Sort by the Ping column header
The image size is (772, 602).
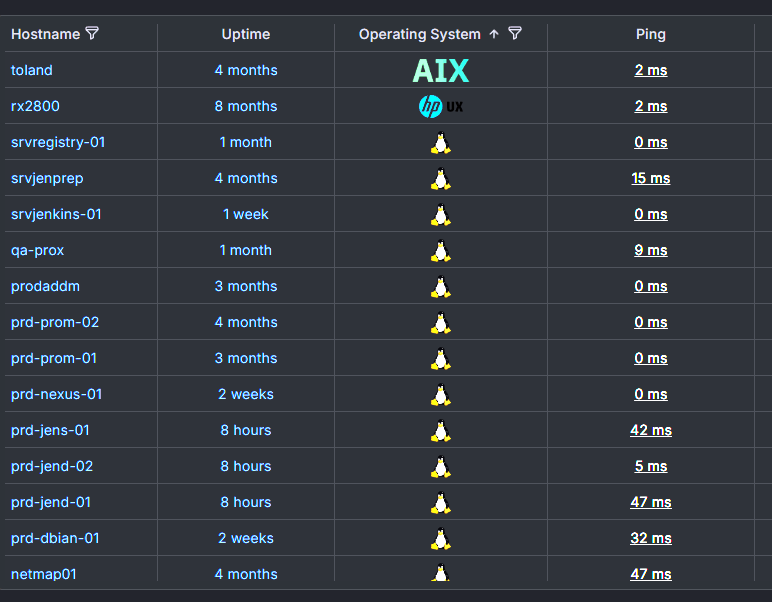(650, 34)
